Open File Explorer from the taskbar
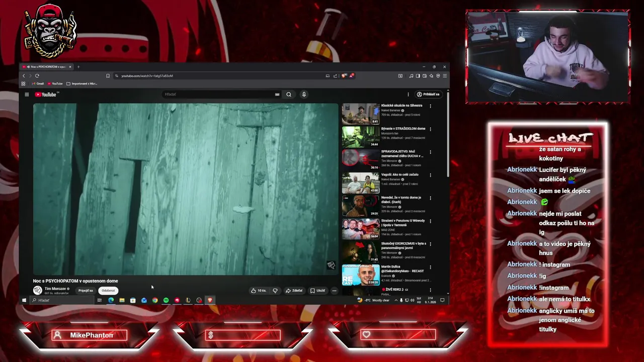644x362 pixels. tap(122, 300)
